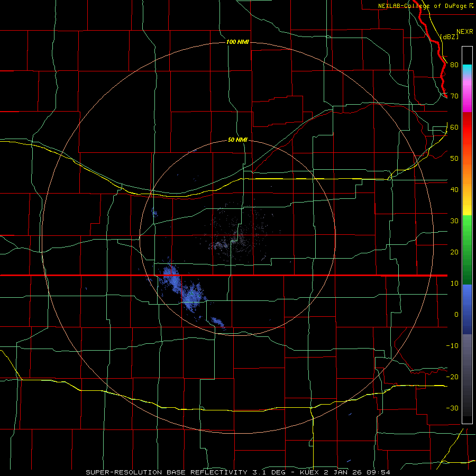Click the 40 value on reflectivity scale

454,190
